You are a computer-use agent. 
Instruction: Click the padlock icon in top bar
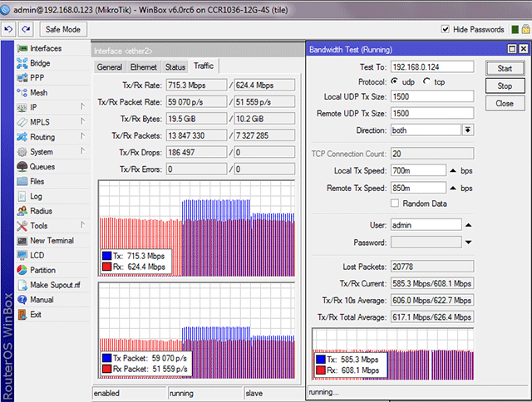coord(526,29)
